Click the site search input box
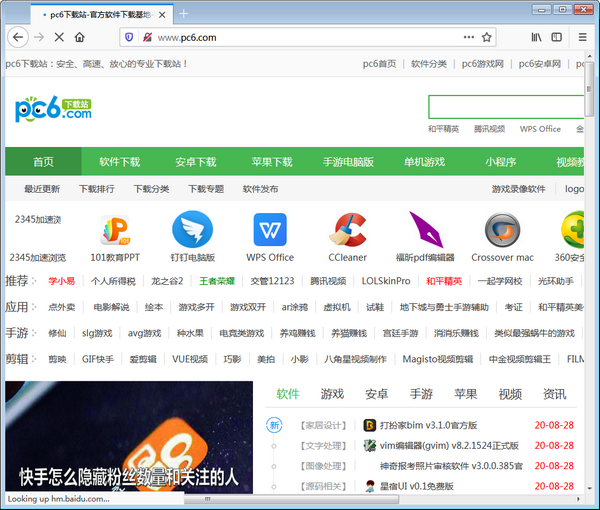 505,107
